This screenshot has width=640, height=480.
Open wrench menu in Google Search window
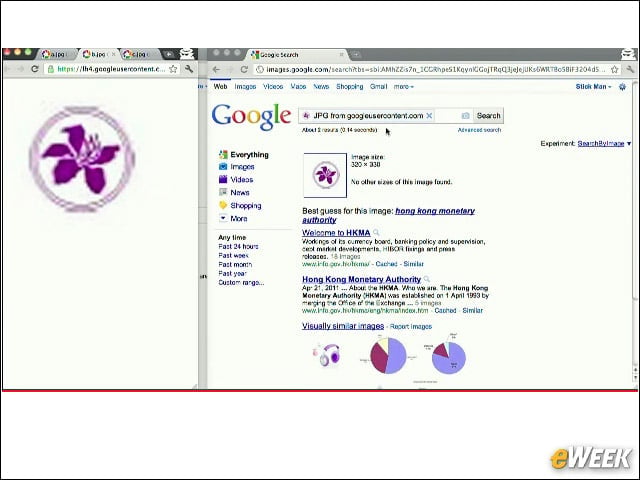(x=630, y=69)
